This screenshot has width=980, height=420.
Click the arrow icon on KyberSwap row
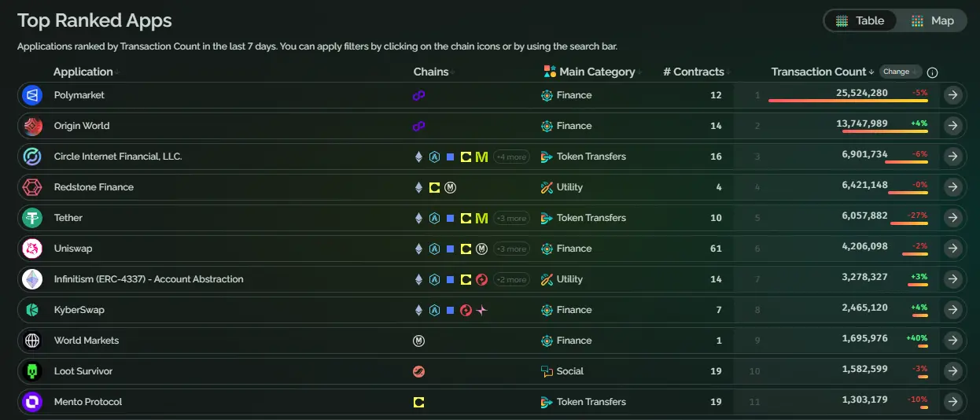[x=952, y=310]
